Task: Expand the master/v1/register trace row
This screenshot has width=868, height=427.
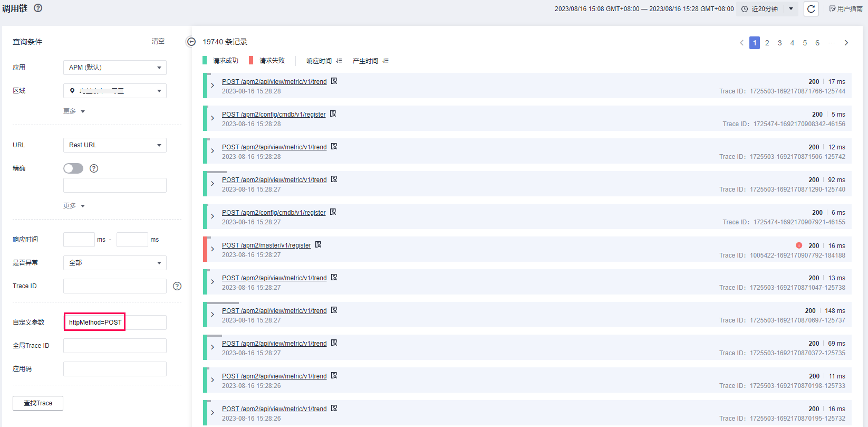Action: [213, 249]
